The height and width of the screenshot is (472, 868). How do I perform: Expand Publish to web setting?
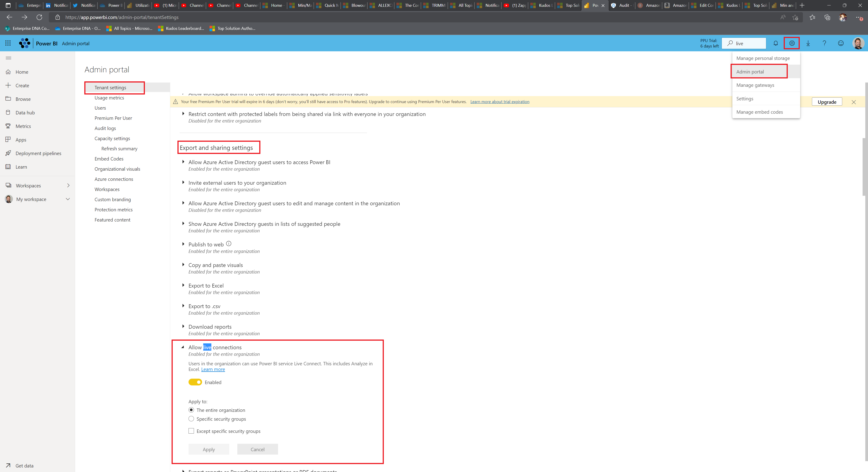[183, 244]
